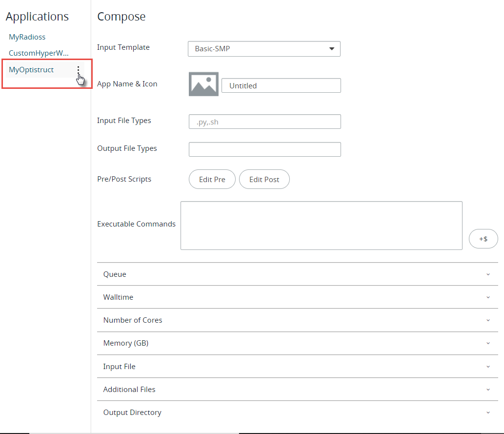Click the Edit Pre script button
504x434 pixels.
click(212, 179)
